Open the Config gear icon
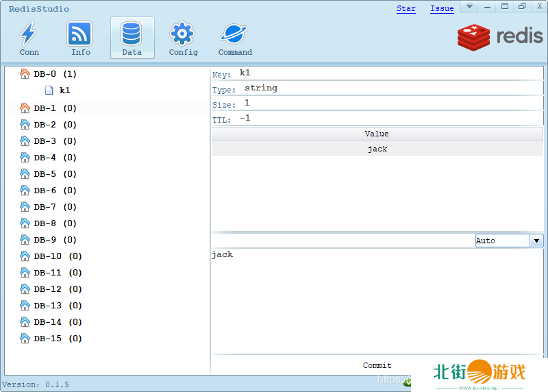This screenshot has width=548, height=392. point(183,34)
